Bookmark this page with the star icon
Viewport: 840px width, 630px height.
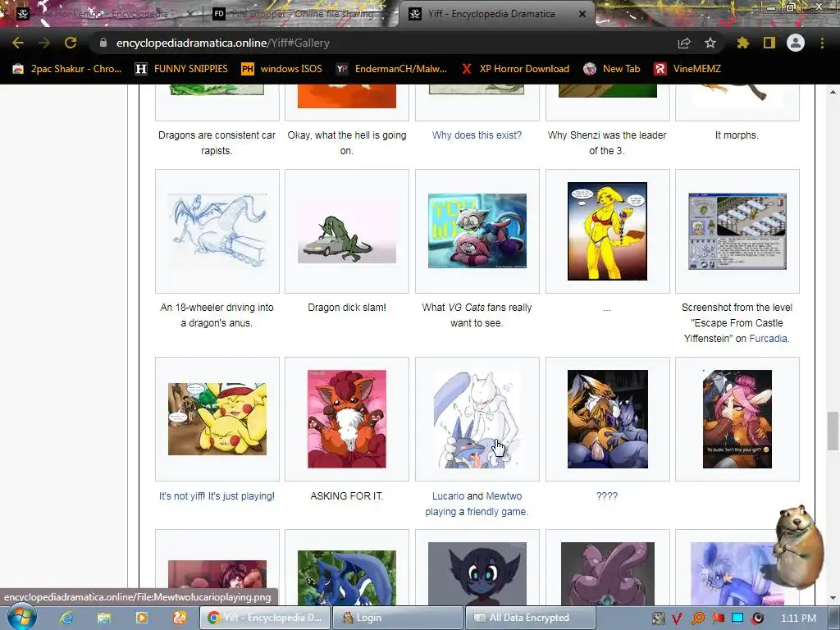point(710,43)
